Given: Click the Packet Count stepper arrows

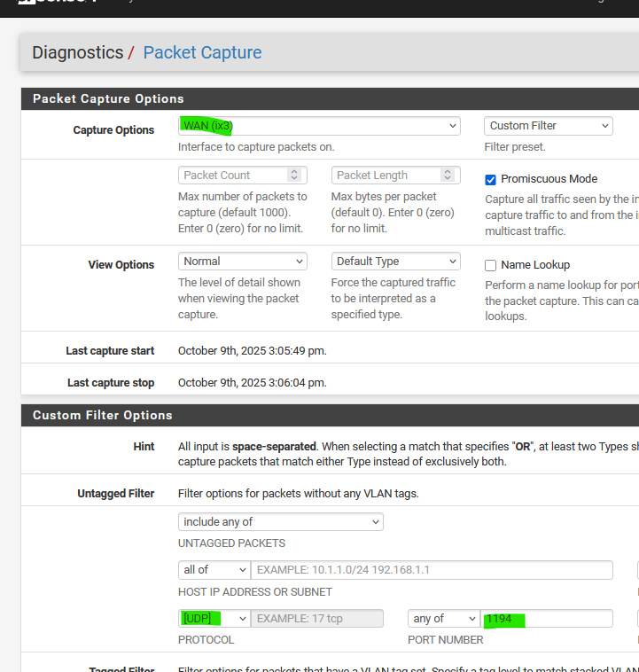Looking at the screenshot, I should [x=295, y=176].
